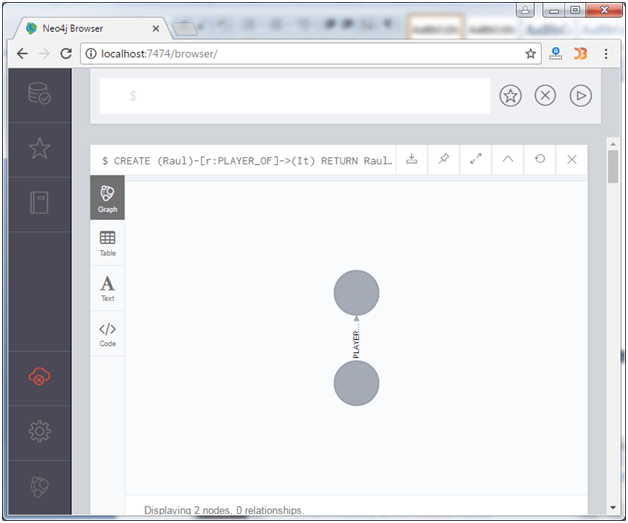Switch to the Table view tab
This screenshot has width=628, height=523.
pyautogui.click(x=107, y=243)
